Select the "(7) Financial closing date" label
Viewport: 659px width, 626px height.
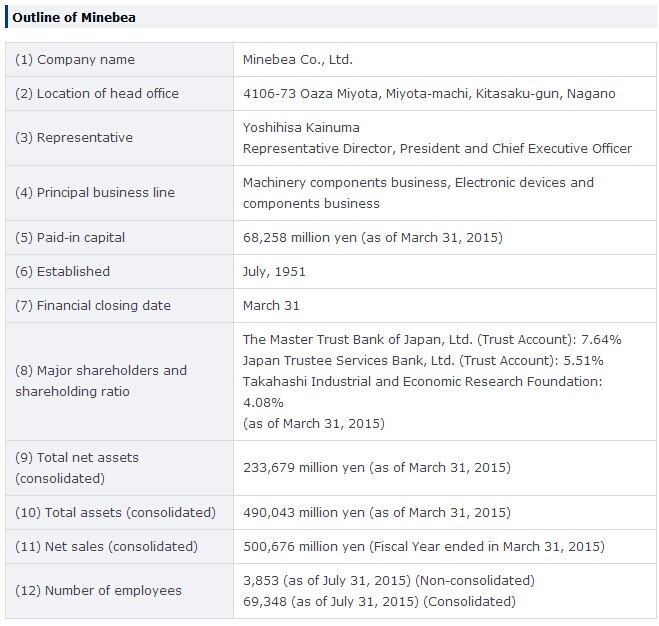93,306
